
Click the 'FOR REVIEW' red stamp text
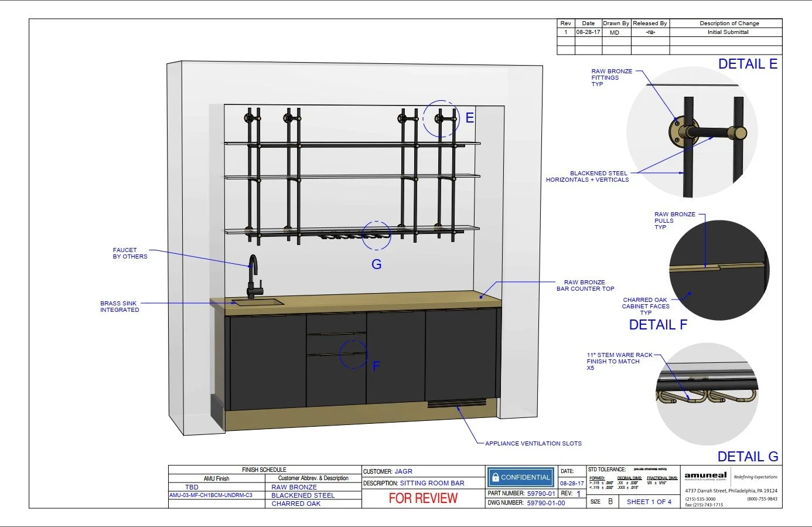pyautogui.click(x=423, y=499)
